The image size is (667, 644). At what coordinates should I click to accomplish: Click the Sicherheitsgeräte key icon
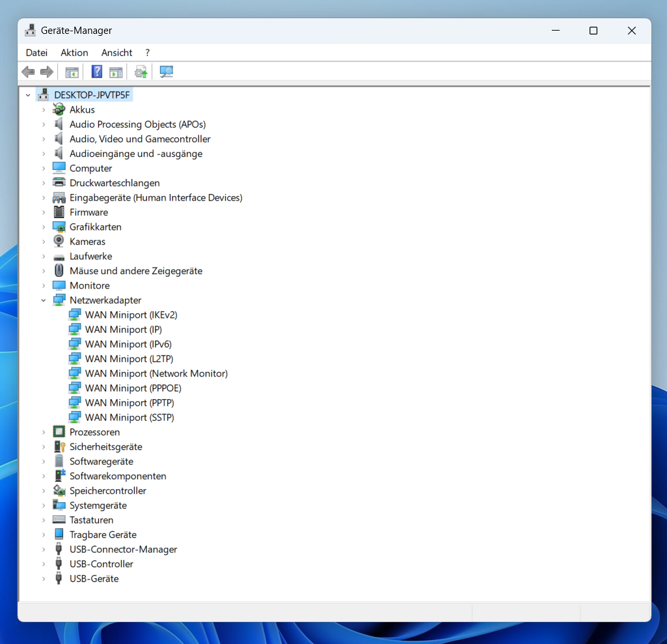coord(59,447)
